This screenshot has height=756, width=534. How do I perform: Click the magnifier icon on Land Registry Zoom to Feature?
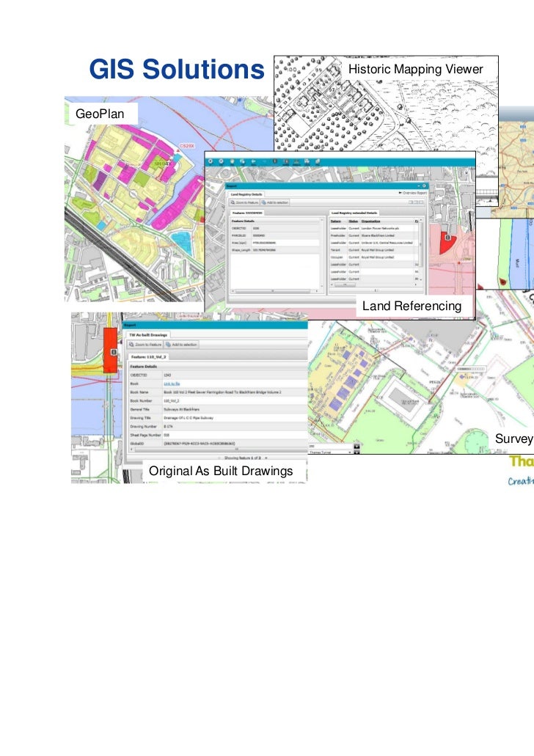click(233, 202)
